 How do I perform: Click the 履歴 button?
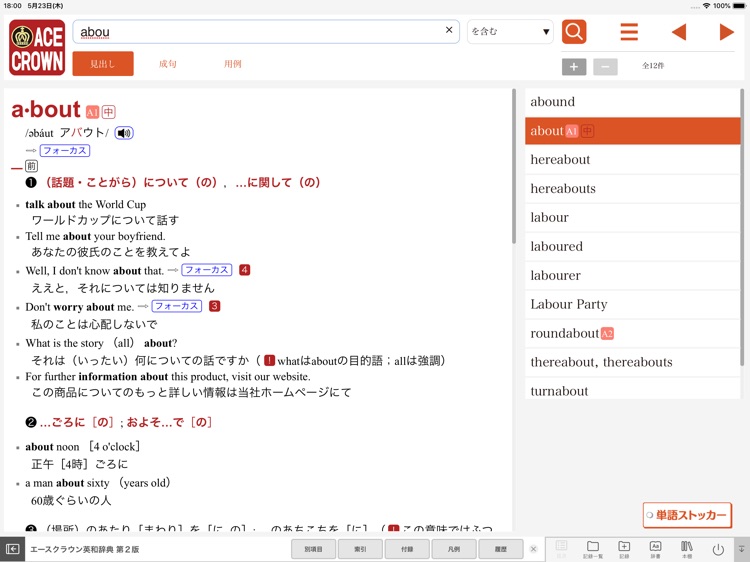[501, 549]
